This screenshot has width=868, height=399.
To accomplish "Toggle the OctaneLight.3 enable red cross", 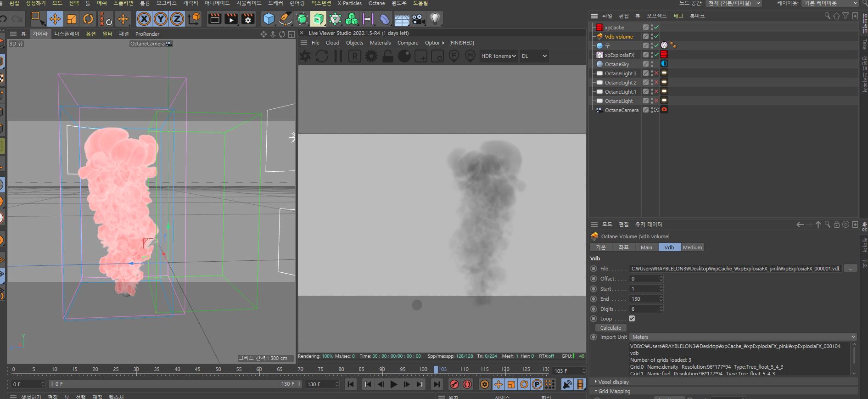I will (x=656, y=73).
